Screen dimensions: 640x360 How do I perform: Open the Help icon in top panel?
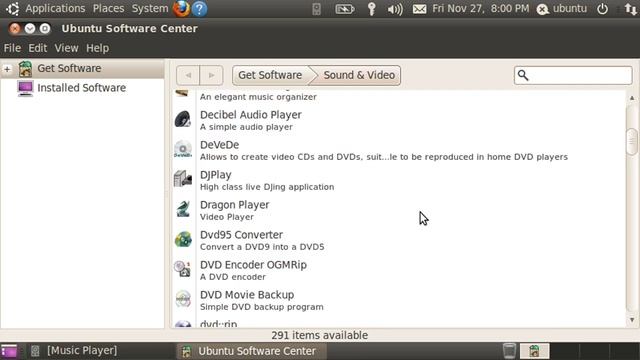(x=200, y=9)
